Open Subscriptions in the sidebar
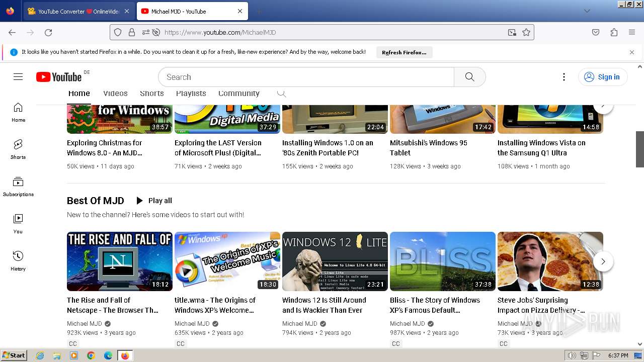Image resolution: width=644 pixels, height=362 pixels. (x=18, y=187)
